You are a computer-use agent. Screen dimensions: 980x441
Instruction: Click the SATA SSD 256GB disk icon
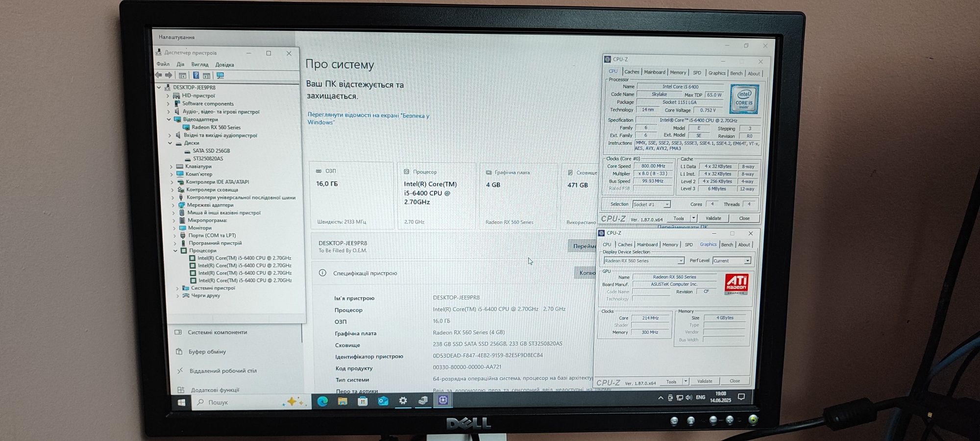[187, 151]
